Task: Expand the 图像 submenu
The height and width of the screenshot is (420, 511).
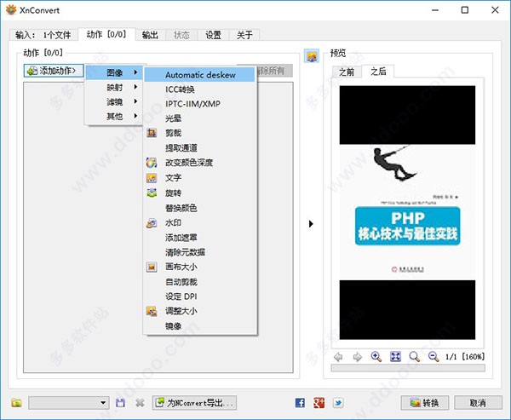Action: pyautogui.click(x=114, y=72)
